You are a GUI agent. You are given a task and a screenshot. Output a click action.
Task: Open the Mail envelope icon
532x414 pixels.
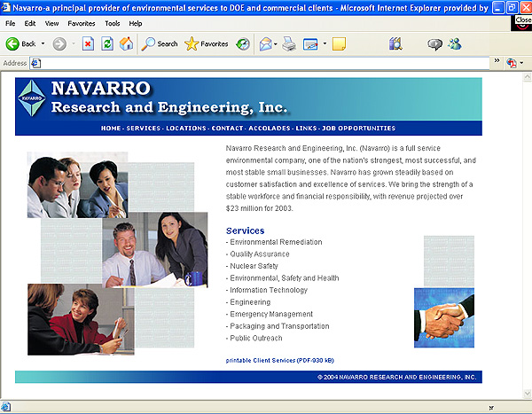pyautogui.click(x=266, y=44)
